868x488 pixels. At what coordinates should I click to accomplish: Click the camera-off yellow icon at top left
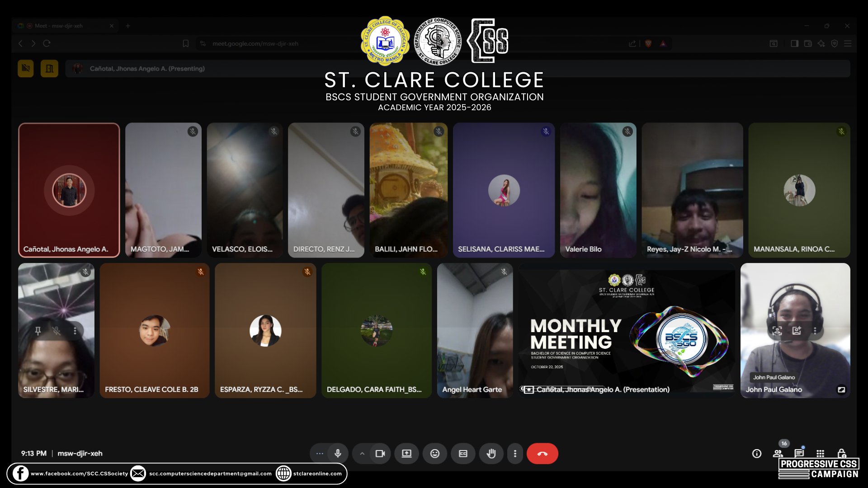pos(26,69)
